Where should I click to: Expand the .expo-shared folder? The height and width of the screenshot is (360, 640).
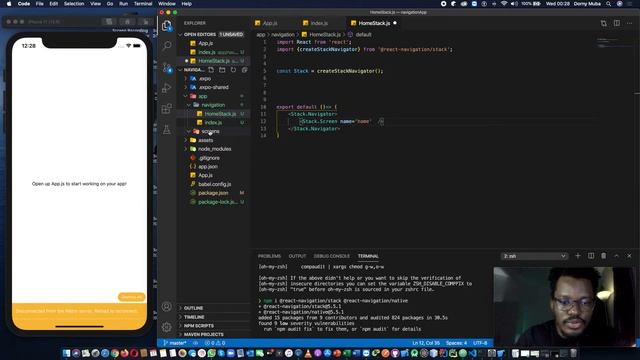(213, 87)
